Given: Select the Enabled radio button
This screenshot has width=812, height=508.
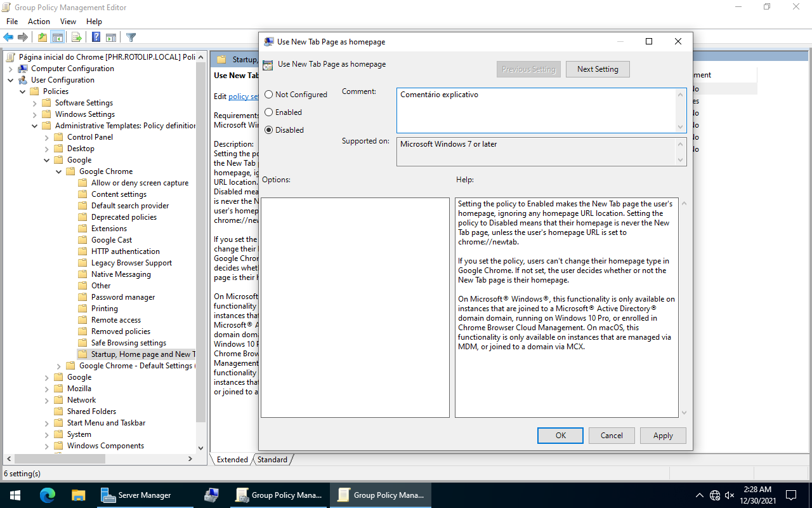Looking at the screenshot, I should [x=269, y=112].
